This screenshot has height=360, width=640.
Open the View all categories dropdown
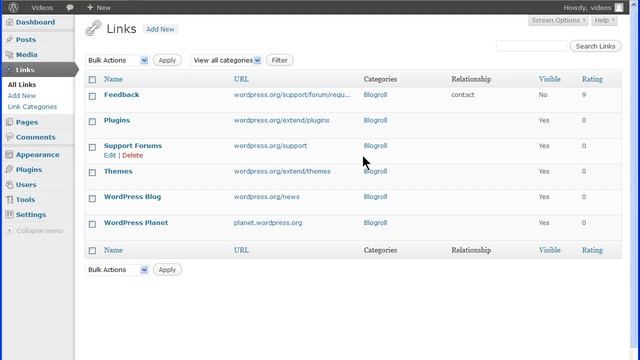pos(227,60)
